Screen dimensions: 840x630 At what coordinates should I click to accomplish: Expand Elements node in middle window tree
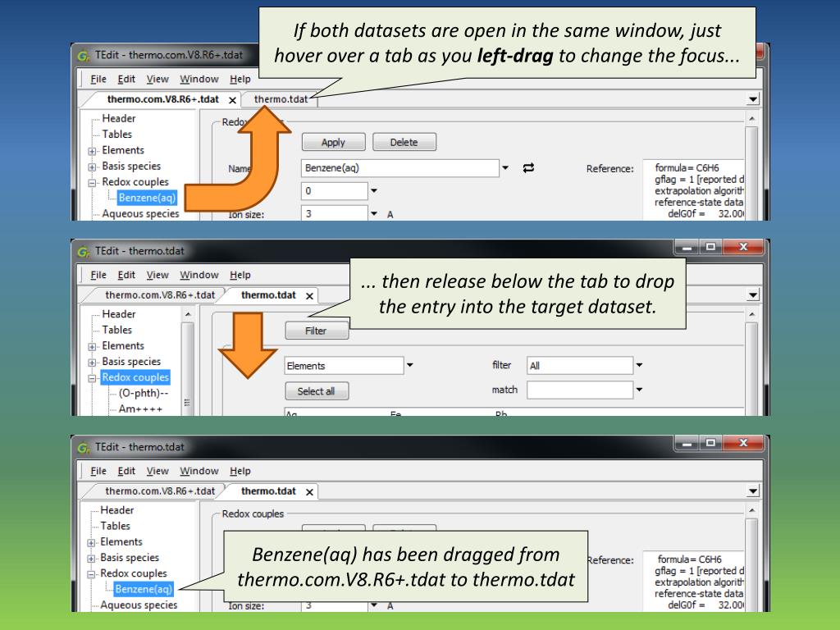tap(92, 347)
